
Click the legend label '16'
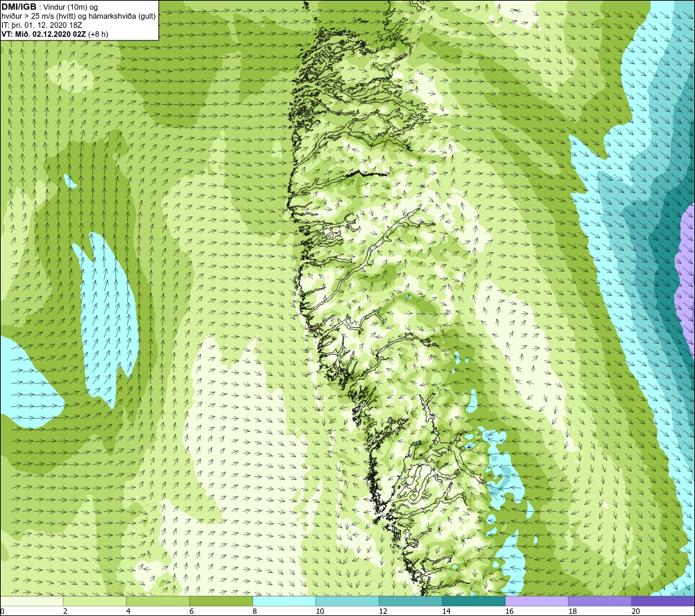click(x=509, y=612)
